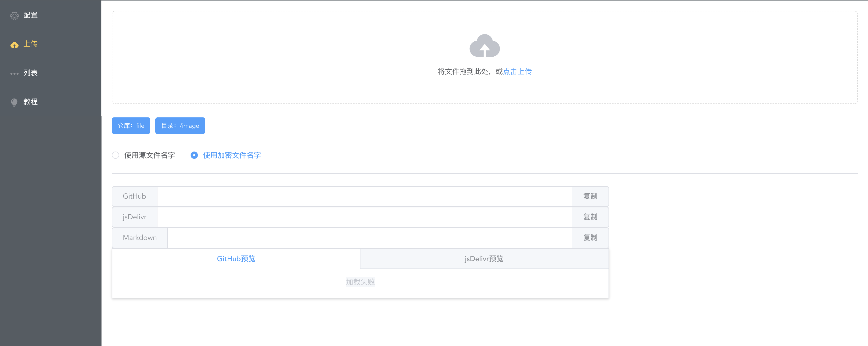Focus the GitHub URL input field
Screen dimensions: 868x346
364,197
